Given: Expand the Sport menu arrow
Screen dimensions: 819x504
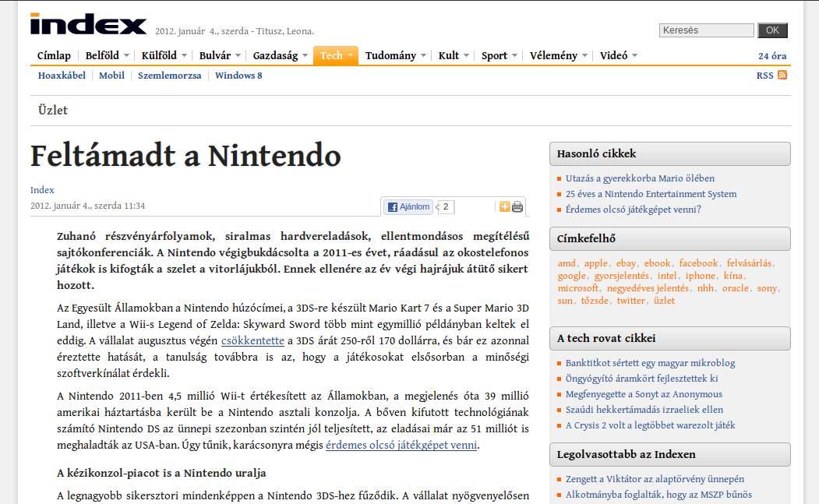Looking at the screenshot, I should (514, 55).
